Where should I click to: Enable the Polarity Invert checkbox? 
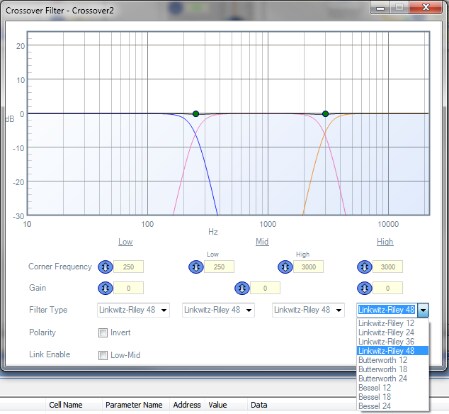coord(103,333)
